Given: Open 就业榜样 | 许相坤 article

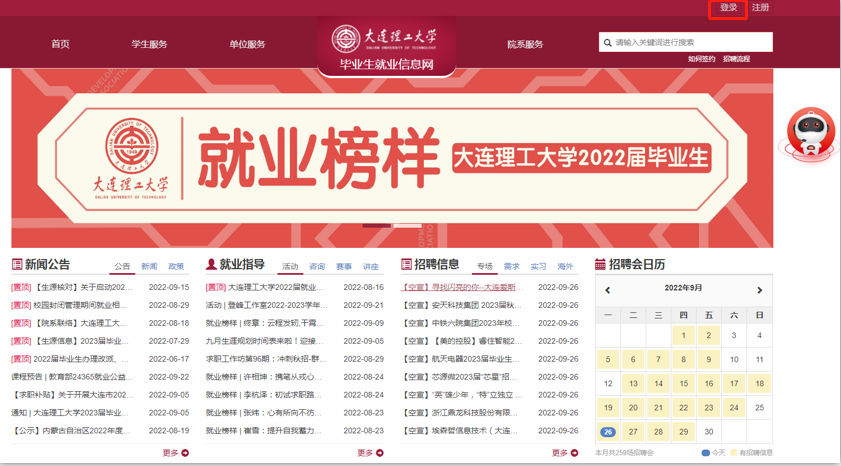Looking at the screenshot, I should (x=264, y=377).
